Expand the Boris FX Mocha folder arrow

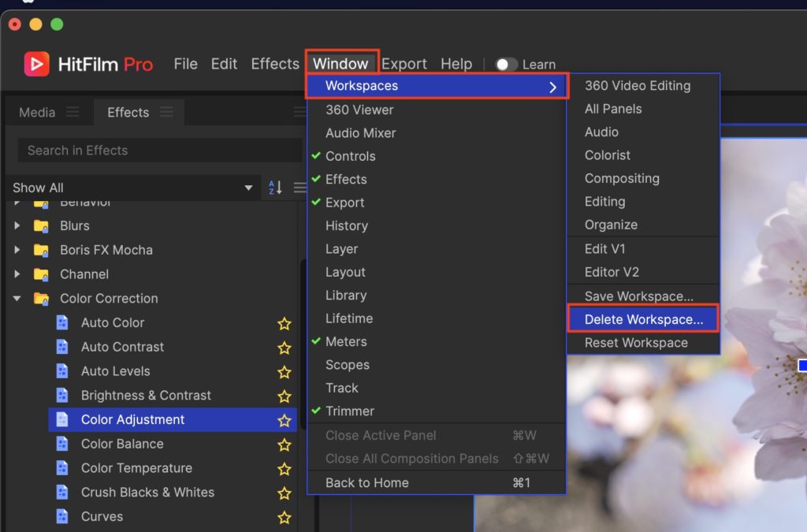[x=17, y=250]
